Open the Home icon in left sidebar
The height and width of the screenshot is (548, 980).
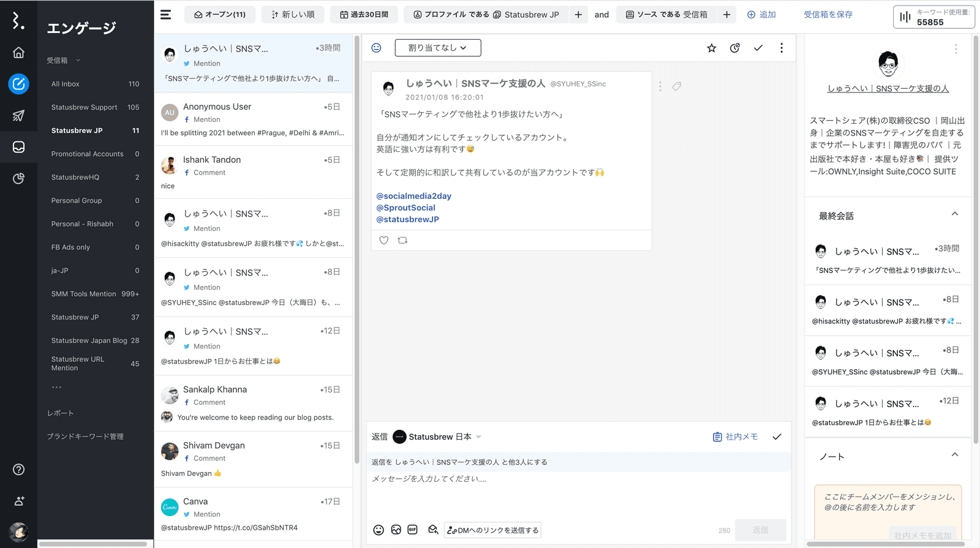pyautogui.click(x=18, y=53)
